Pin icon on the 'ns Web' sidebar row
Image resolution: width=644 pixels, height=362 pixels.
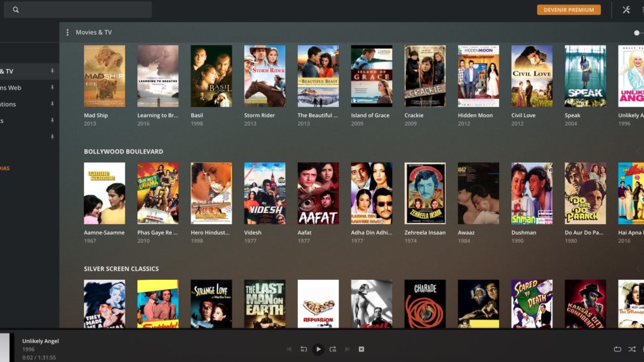[52, 87]
